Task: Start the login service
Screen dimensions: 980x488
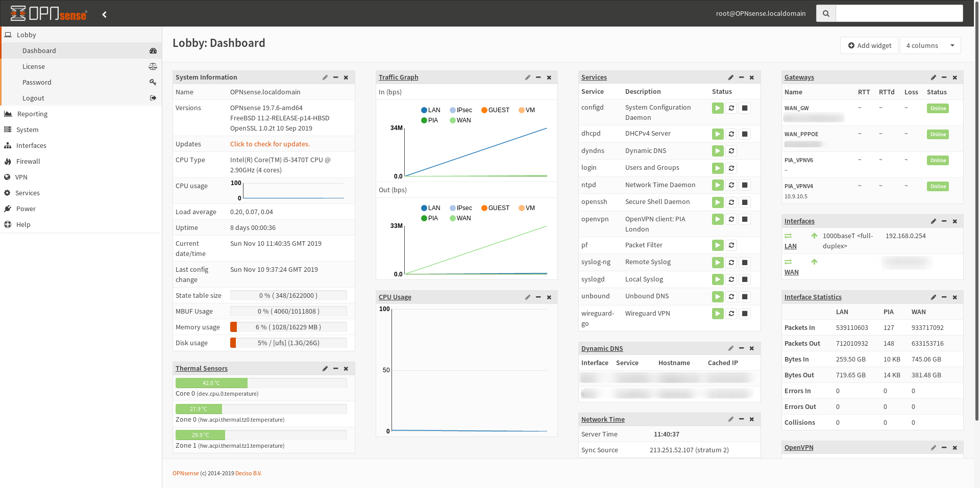Action: (718, 168)
